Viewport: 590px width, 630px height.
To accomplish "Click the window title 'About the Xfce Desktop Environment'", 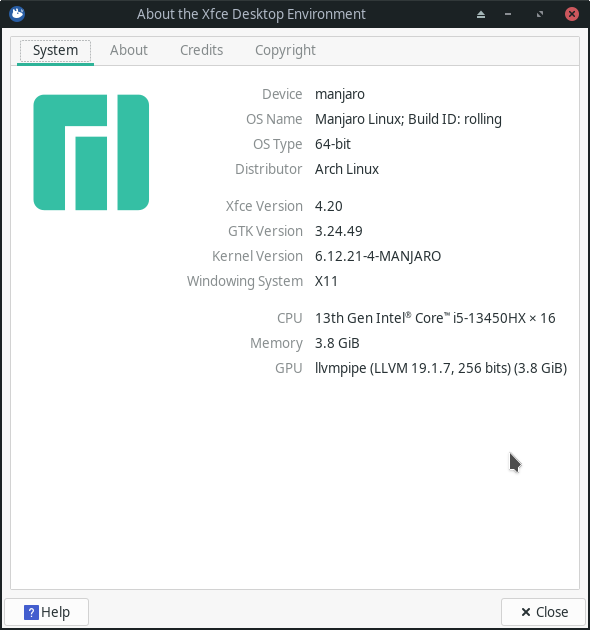I will tap(251, 14).
